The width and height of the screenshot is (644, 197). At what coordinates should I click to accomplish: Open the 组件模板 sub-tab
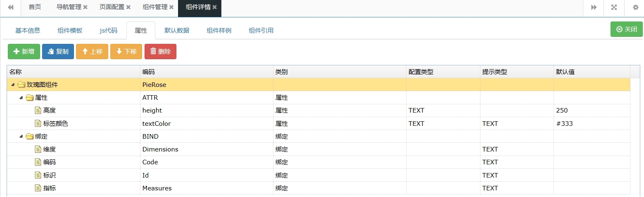[x=70, y=31]
